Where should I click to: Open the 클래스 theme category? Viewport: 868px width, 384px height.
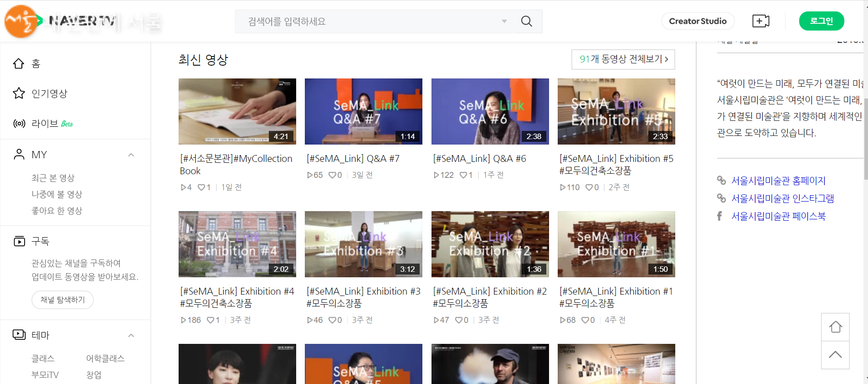(43, 358)
